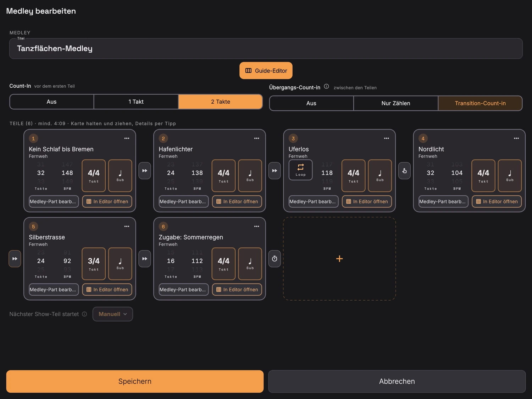Set Count-In to 1 Takt
This screenshot has height=399, width=532.
(136, 102)
